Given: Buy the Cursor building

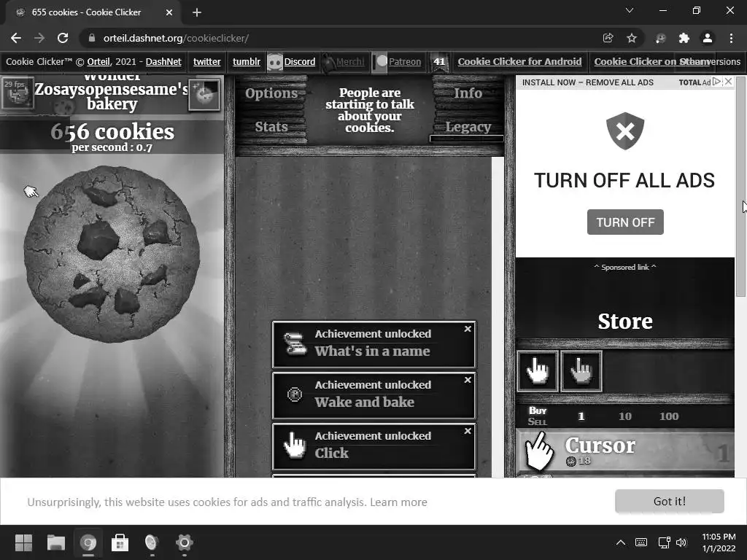Looking at the screenshot, I should tap(625, 452).
